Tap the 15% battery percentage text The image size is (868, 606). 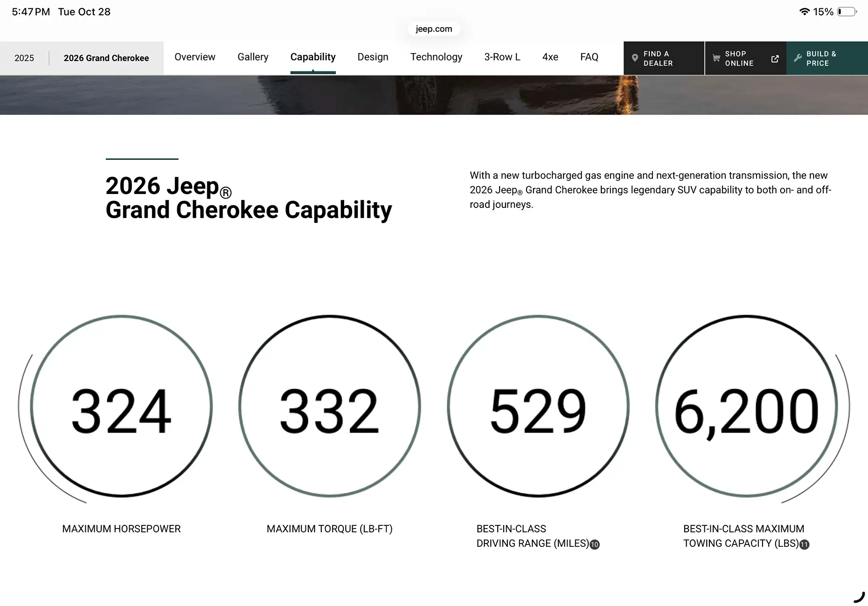(x=823, y=12)
